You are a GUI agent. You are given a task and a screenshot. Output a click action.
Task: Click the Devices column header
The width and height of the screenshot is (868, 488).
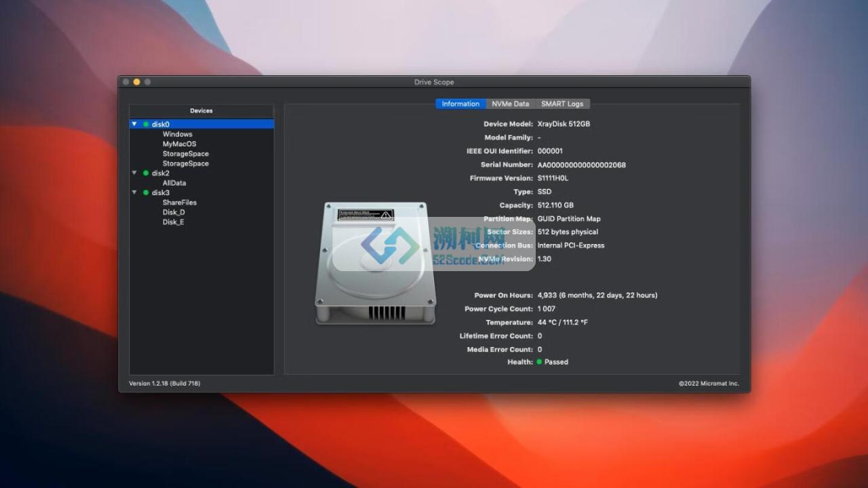coord(201,110)
